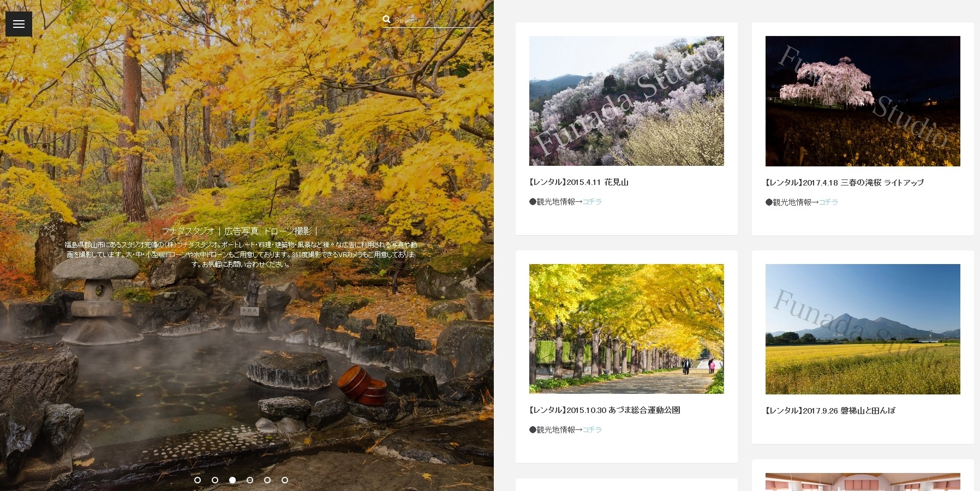Follow the コチラ link under 花見山
Viewport: 980px width, 491px height.
click(592, 202)
